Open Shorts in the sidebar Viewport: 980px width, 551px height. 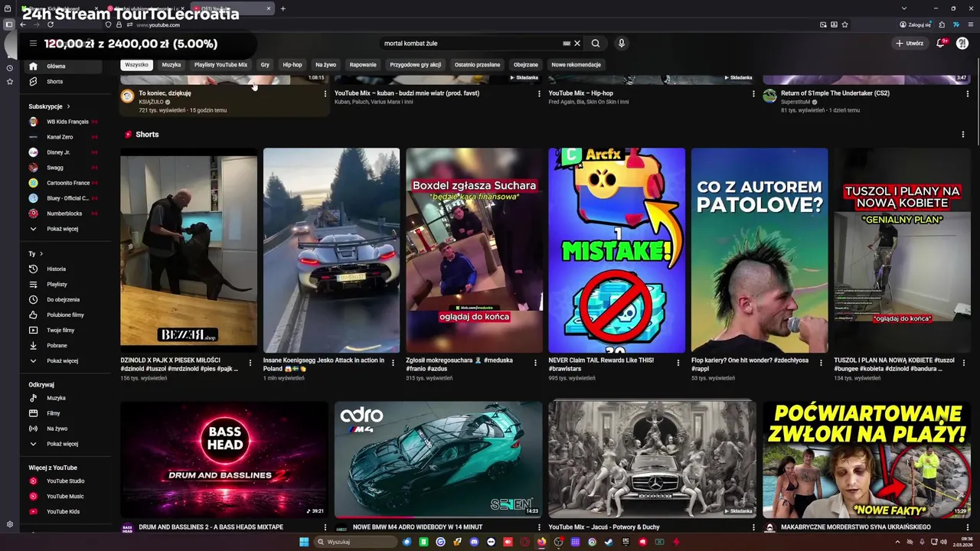tap(64, 82)
